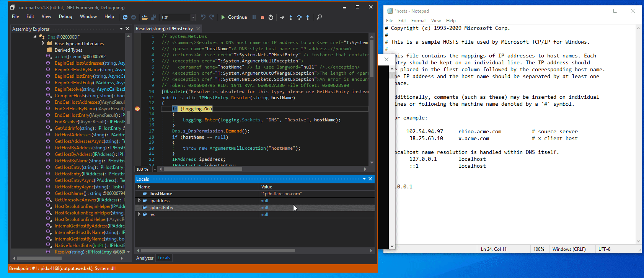Image resolution: width=644 pixels, height=278 pixels.
Task: Open the Notepad File menu
Action: pyautogui.click(x=390, y=21)
